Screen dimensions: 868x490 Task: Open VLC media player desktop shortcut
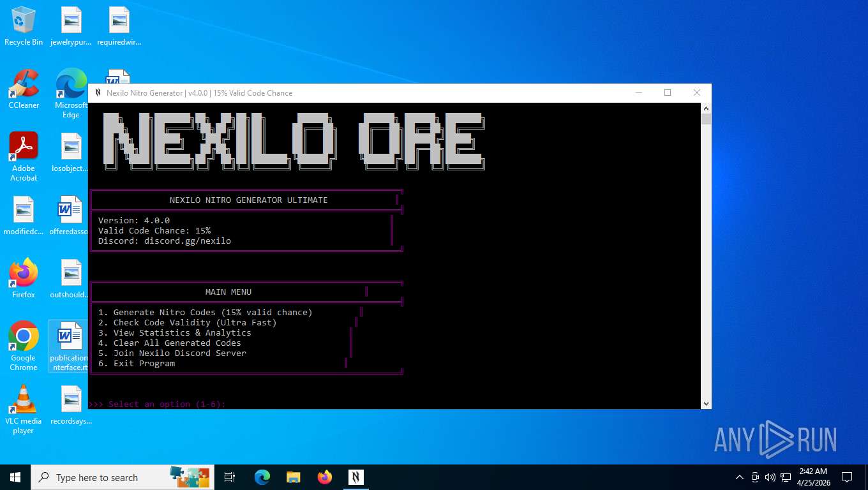pos(24,410)
